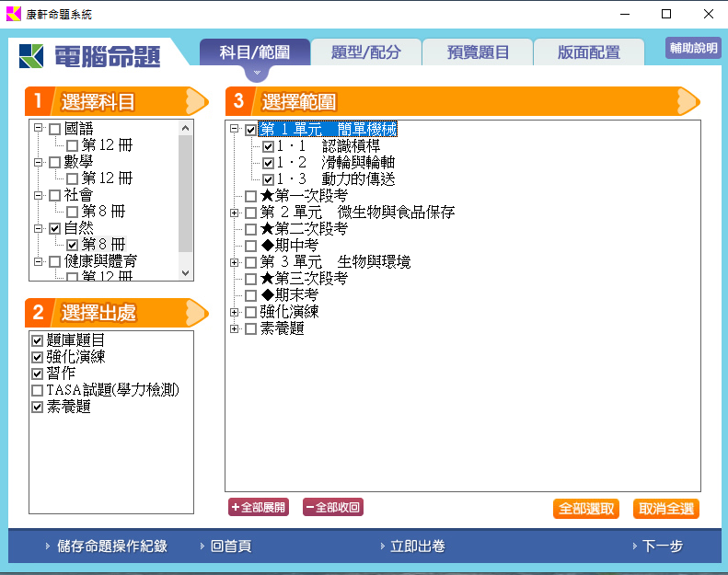Switch to the 預覽題目 tab
The height and width of the screenshot is (575, 728).
coord(478,52)
